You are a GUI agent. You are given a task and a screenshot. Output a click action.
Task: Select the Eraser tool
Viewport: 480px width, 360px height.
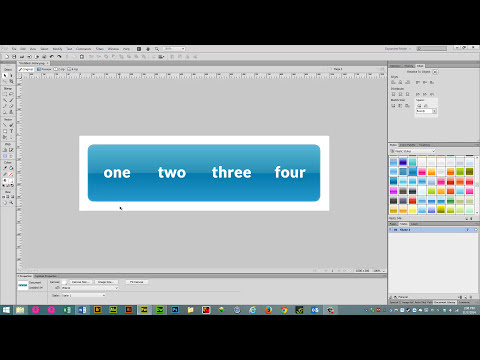click(x=11, y=106)
